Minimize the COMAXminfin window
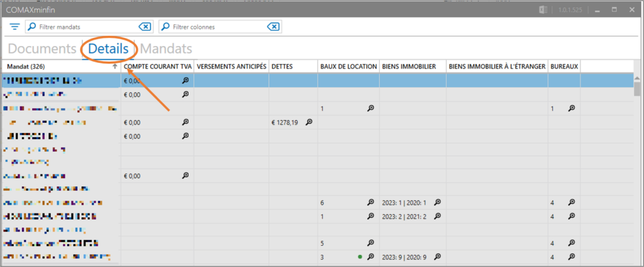The image size is (644, 267). (x=597, y=10)
